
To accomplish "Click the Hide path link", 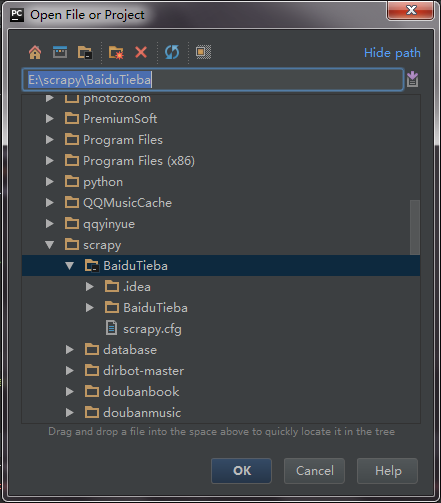I will 392,53.
